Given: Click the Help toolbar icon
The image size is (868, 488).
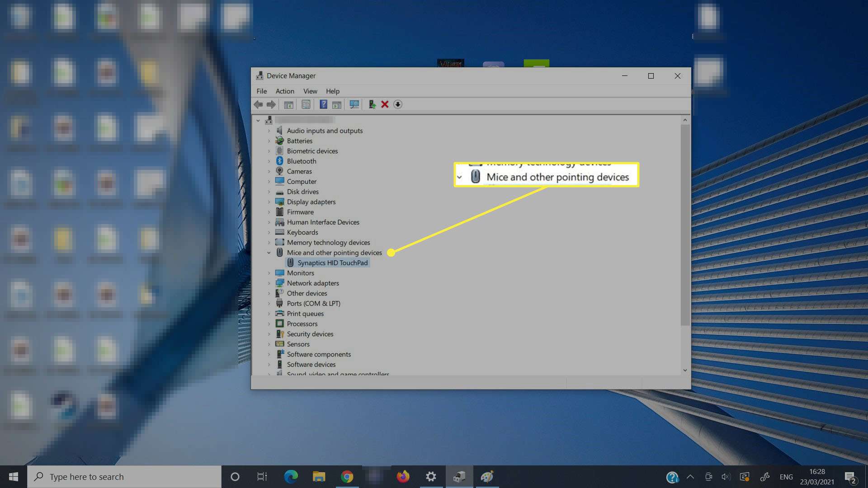Looking at the screenshot, I should [323, 104].
